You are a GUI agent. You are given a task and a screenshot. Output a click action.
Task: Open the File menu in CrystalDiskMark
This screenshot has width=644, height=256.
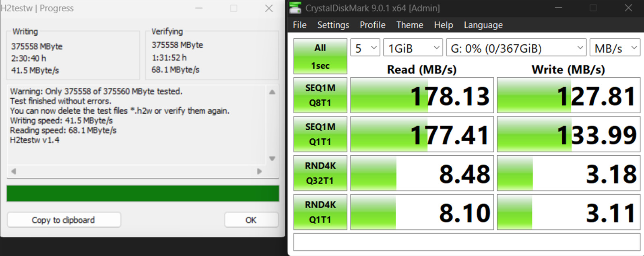tap(299, 25)
